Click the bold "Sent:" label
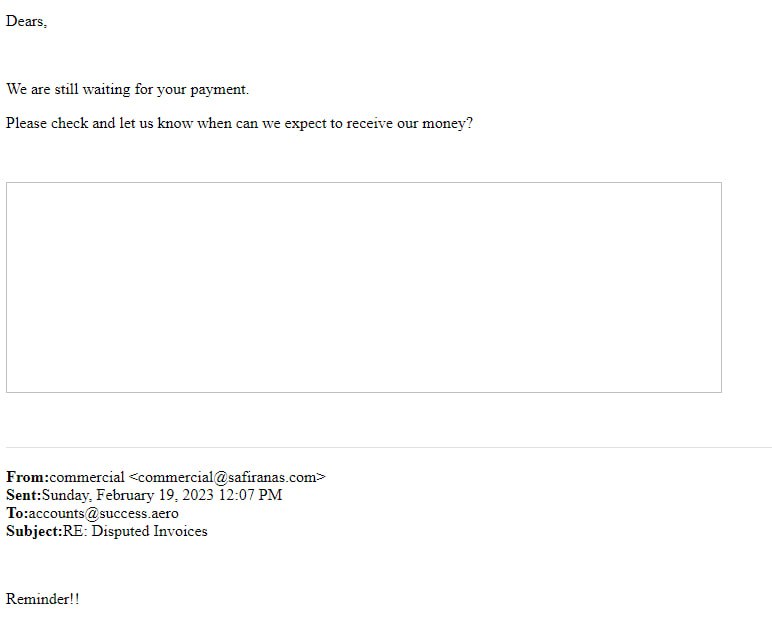This screenshot has width=772, height=639. tap(24, 495)
